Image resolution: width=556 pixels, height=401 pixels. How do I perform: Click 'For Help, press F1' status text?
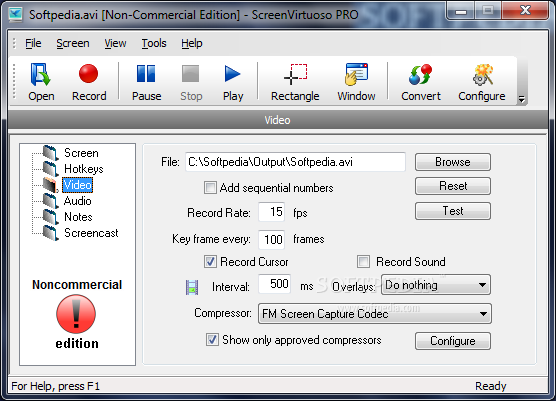[56, 386]
